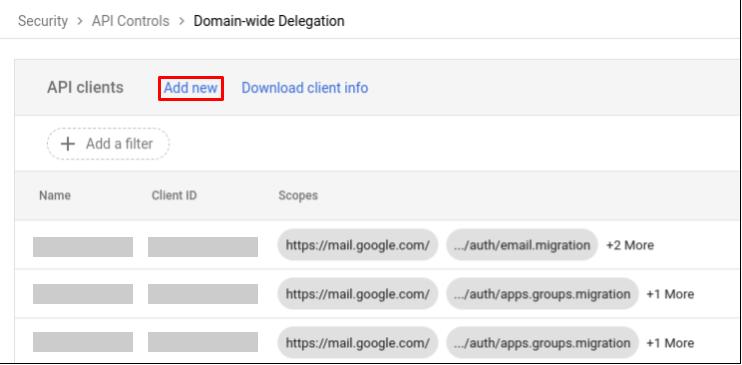Click the Scopes column header
742x365 pixels.
click(x=298, y=195)
